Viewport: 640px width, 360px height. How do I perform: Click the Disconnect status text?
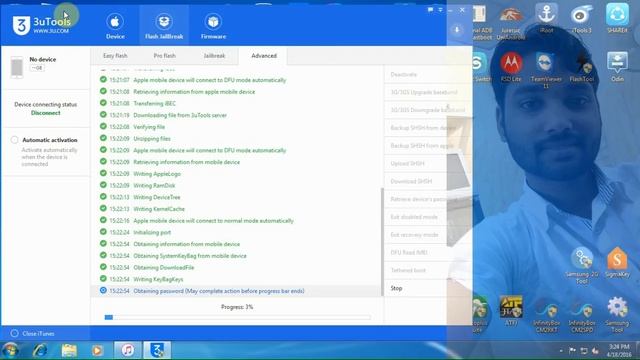tap(46, 113)
